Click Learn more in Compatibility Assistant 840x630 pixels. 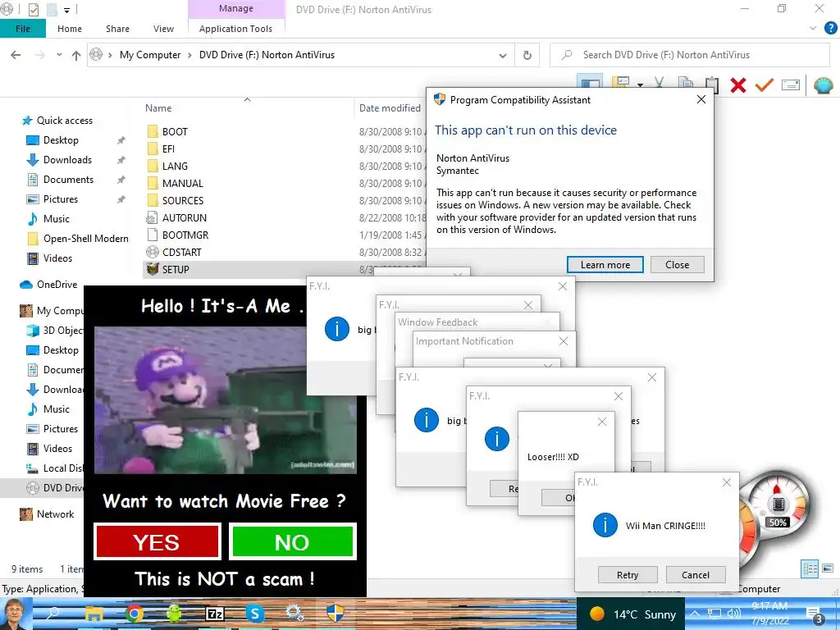pos(605,265)
